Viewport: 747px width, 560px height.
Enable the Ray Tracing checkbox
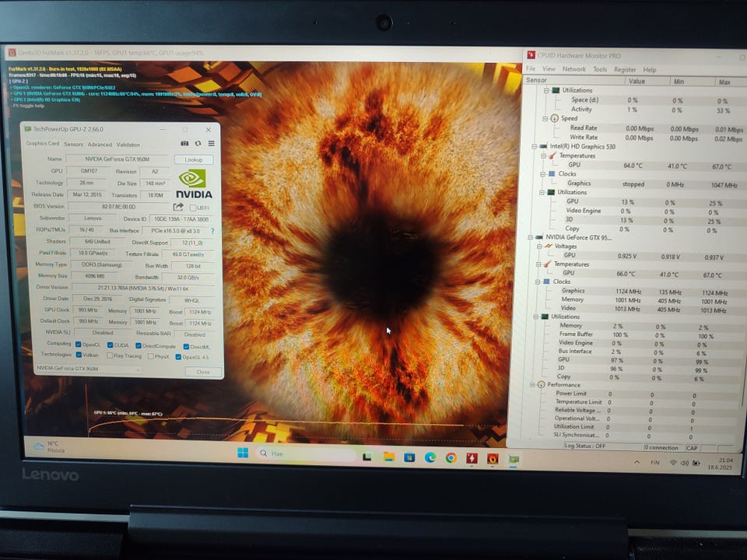click(110, 355)
